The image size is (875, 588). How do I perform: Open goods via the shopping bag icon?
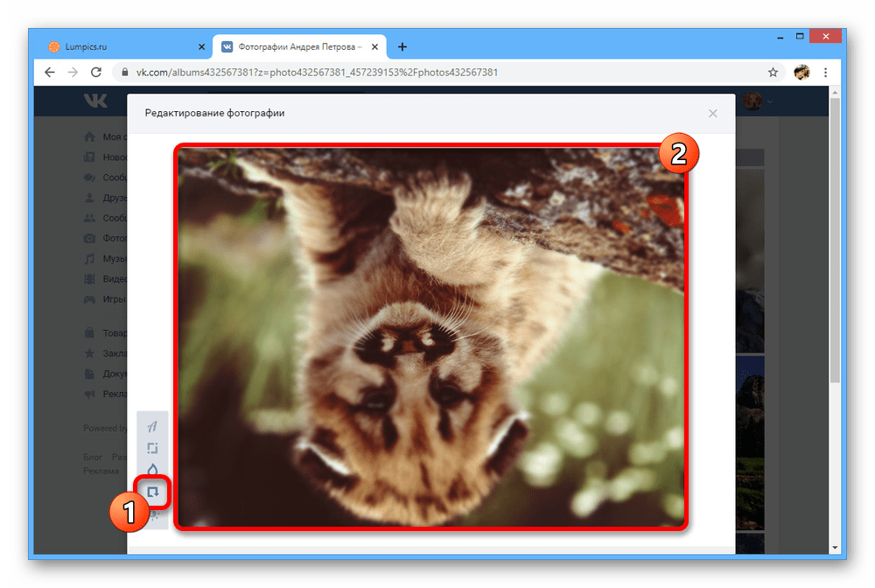pos(89,333)
